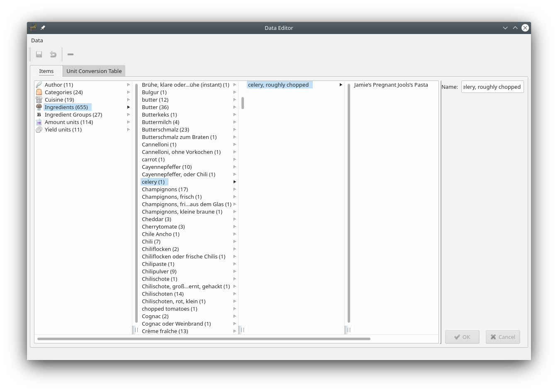
Task: Expand the Ingredient Groups arrow
Action: 129,114
